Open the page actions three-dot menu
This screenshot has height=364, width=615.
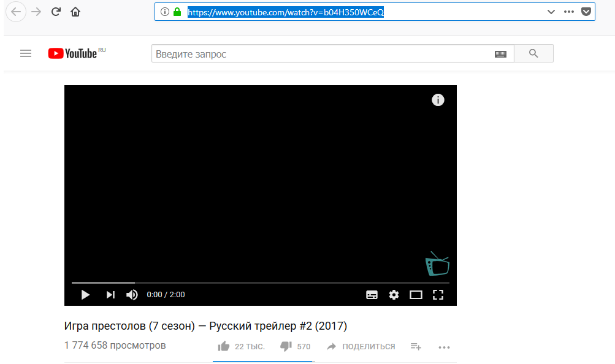click(569, 12)
